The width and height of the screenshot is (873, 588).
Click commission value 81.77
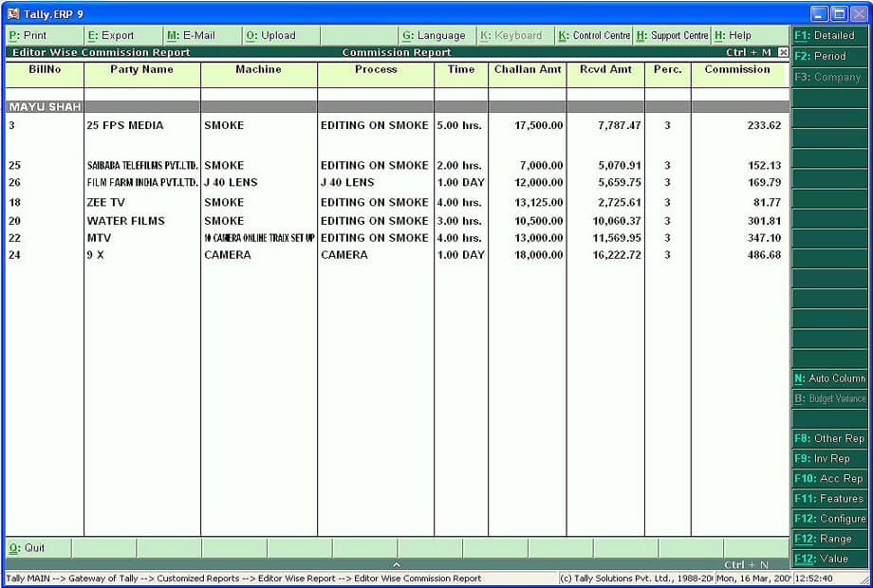click(768, 203)
